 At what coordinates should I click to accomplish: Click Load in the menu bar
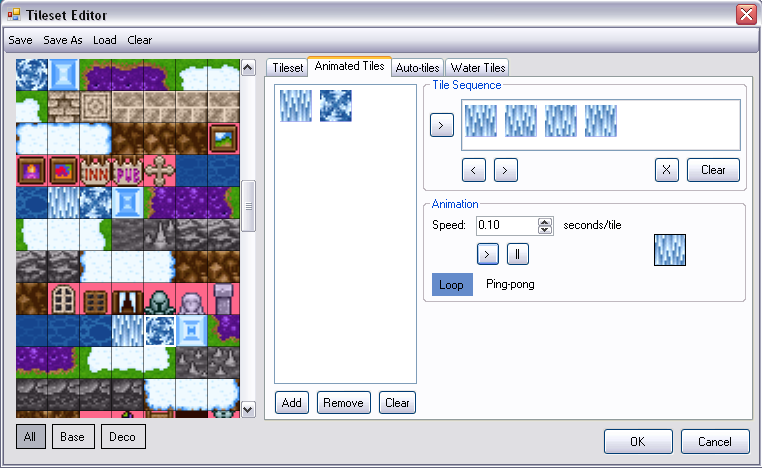pyautogui.click(x=104, y=40)
